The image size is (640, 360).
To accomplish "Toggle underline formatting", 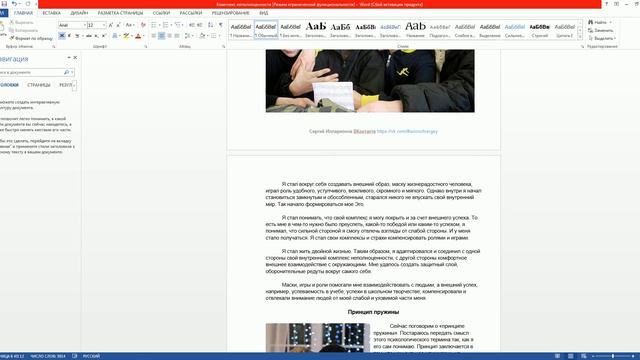I will (x=77, y=36).
